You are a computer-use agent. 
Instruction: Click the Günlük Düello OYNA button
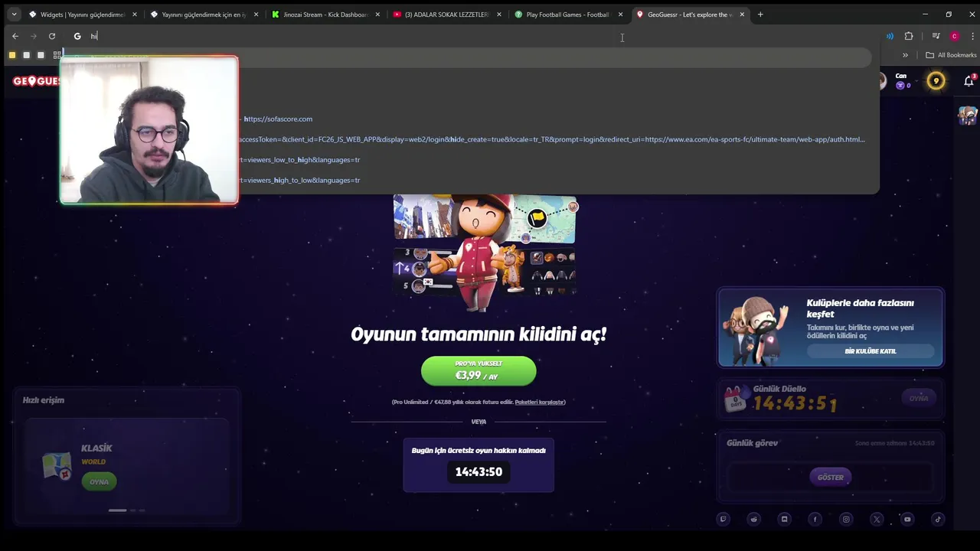click(919, 398)
